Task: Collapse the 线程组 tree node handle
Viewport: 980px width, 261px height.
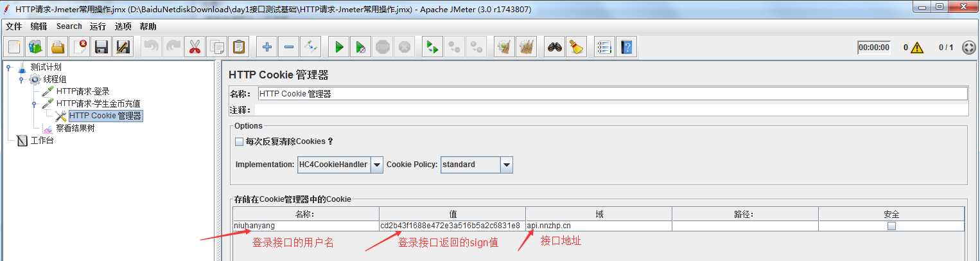Action: point(21,79)
